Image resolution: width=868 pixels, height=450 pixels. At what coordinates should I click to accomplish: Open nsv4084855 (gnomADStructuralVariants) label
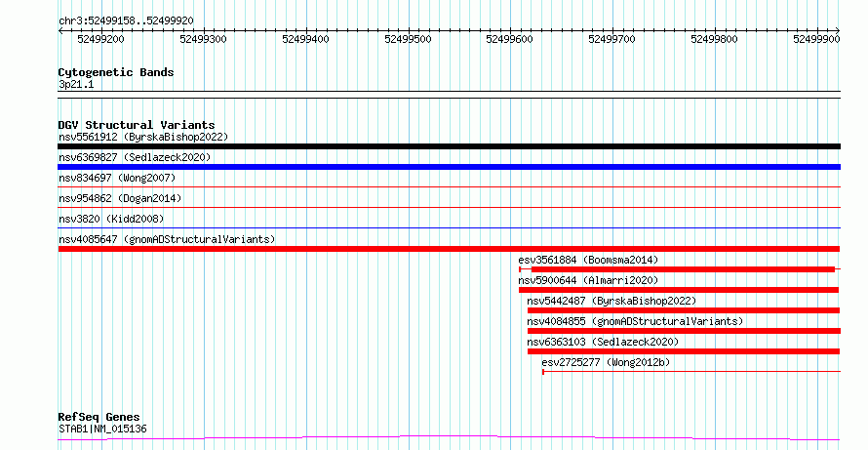click(635, 321)
